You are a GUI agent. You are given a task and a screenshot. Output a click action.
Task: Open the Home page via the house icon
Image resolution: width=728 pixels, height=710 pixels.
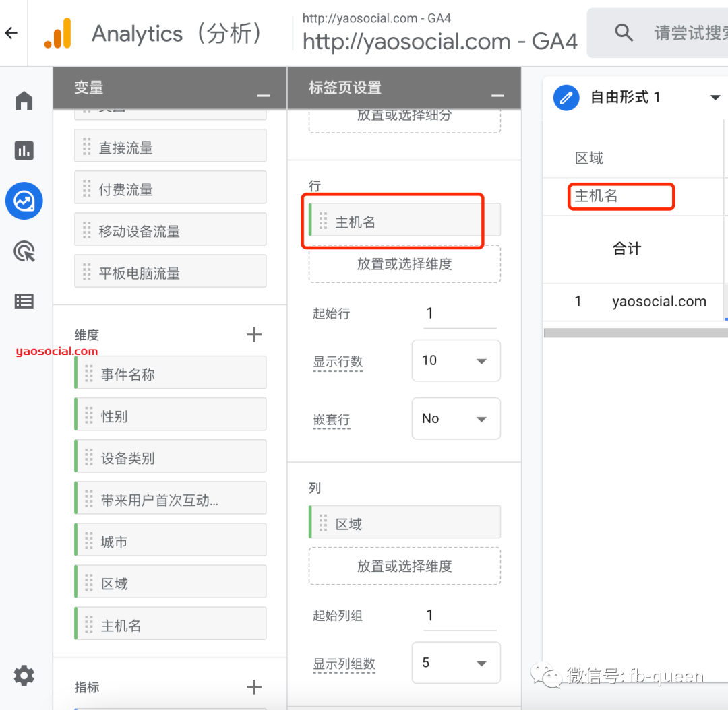point(24,100)
